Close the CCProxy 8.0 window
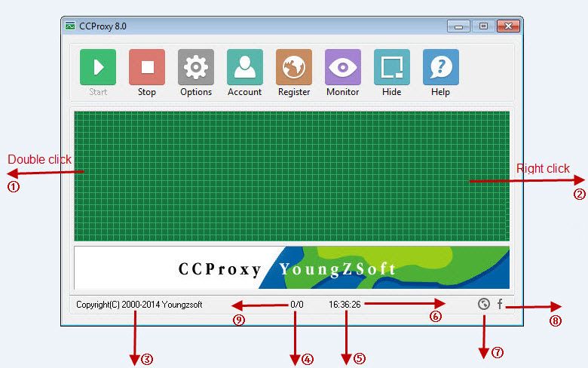This screenshot has height=368, width=588. (508, 26)
